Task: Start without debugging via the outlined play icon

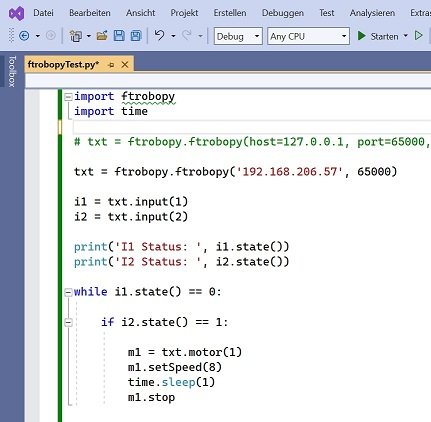Action: click(x=419, y=35)
